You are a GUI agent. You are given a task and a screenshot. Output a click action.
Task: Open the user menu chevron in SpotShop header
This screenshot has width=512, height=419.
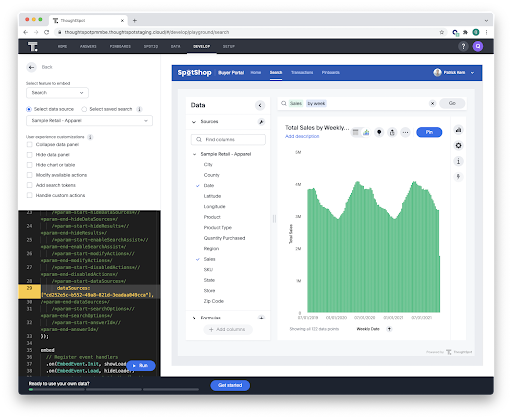point(472,73)
